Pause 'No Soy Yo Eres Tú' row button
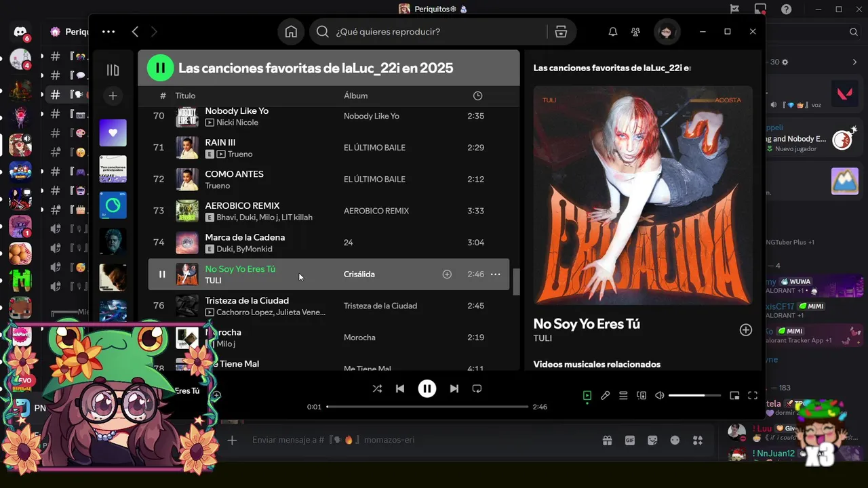The width and height of the screenshot is (868, 488). pyautogui.click(x=162, y=274)
